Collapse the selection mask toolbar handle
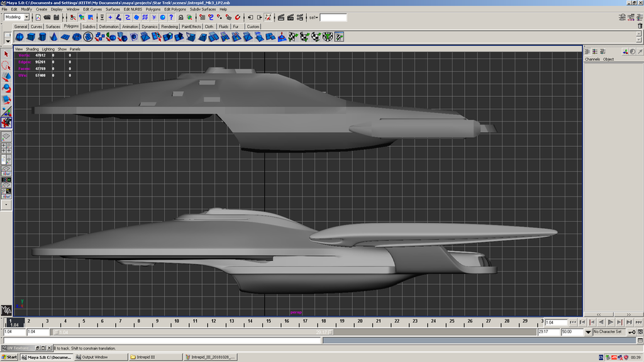This screenshot has height=362, width=644. pyautogui.click(x=97, y=17)
